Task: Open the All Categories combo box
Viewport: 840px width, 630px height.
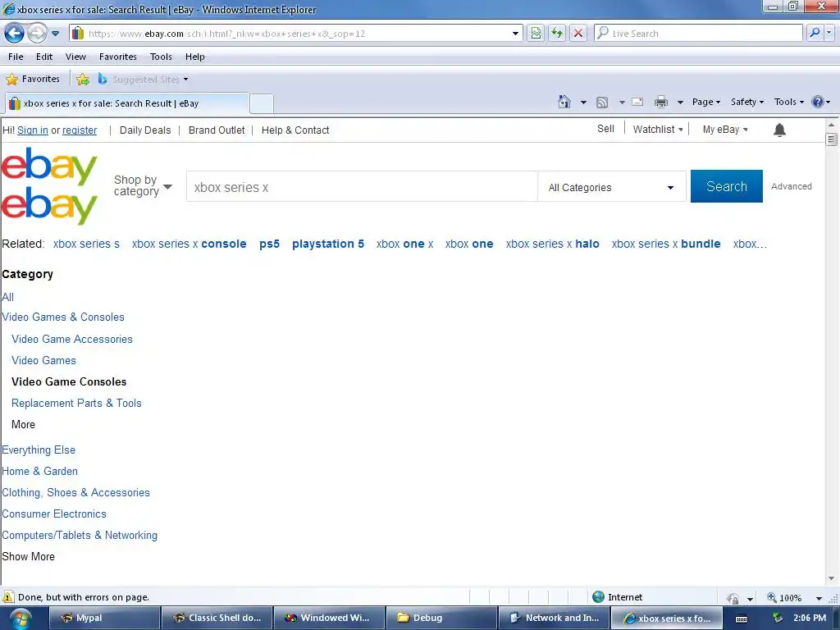Action: tap(611, 188)
